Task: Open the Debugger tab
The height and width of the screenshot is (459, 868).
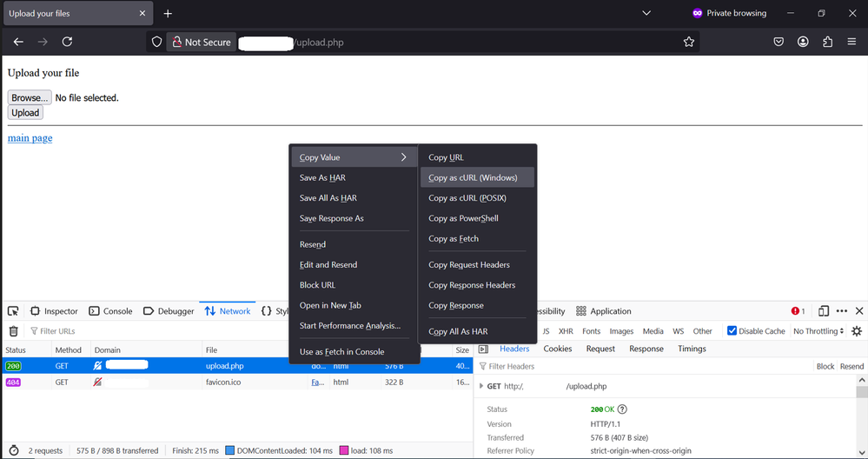Action: pos(169,311)
